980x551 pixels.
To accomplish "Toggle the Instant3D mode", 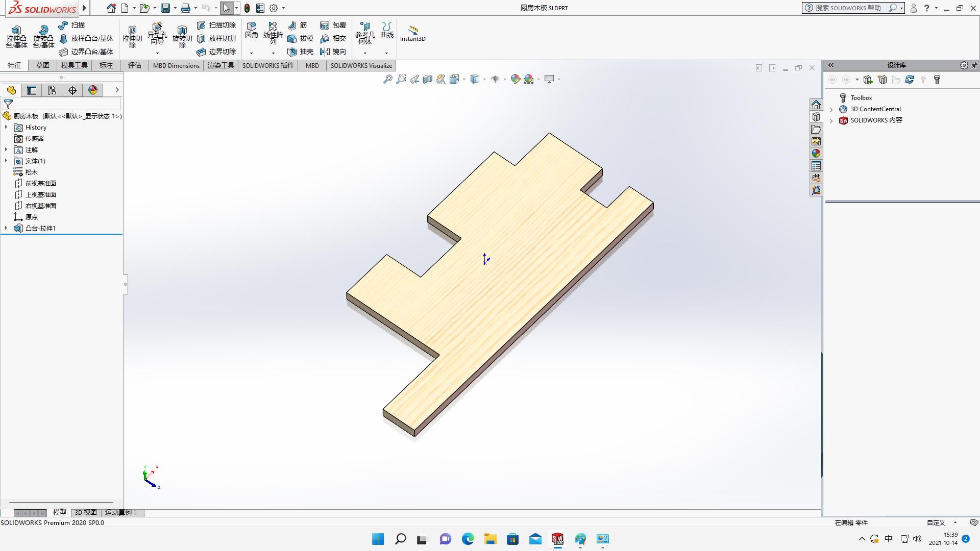I will click(412, 33).
